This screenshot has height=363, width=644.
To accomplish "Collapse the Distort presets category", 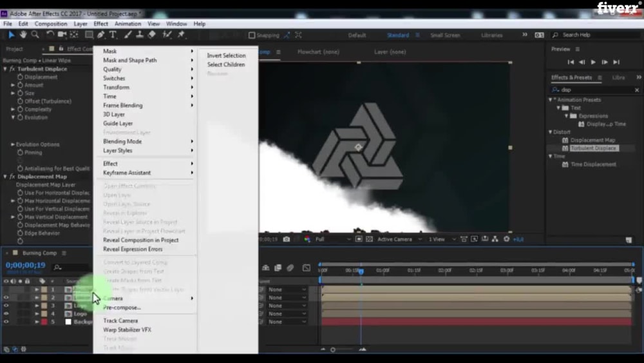I will pyautogui.click(x=551, y=132).
